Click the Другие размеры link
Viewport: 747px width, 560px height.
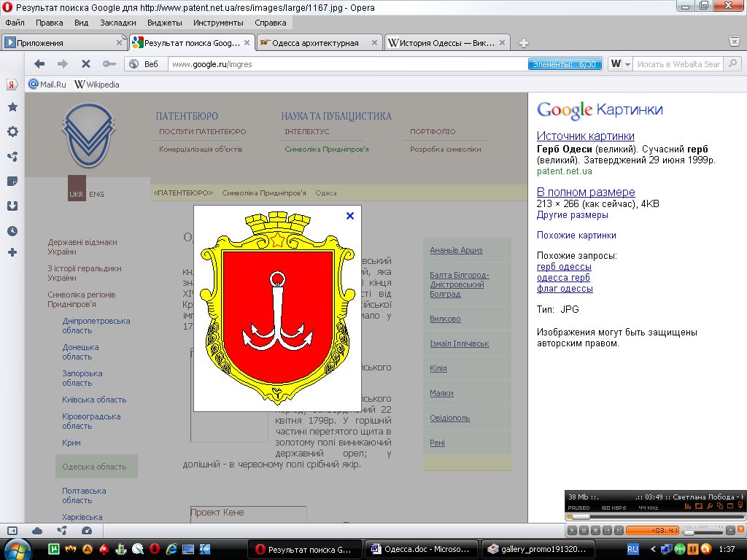(572, 215)
